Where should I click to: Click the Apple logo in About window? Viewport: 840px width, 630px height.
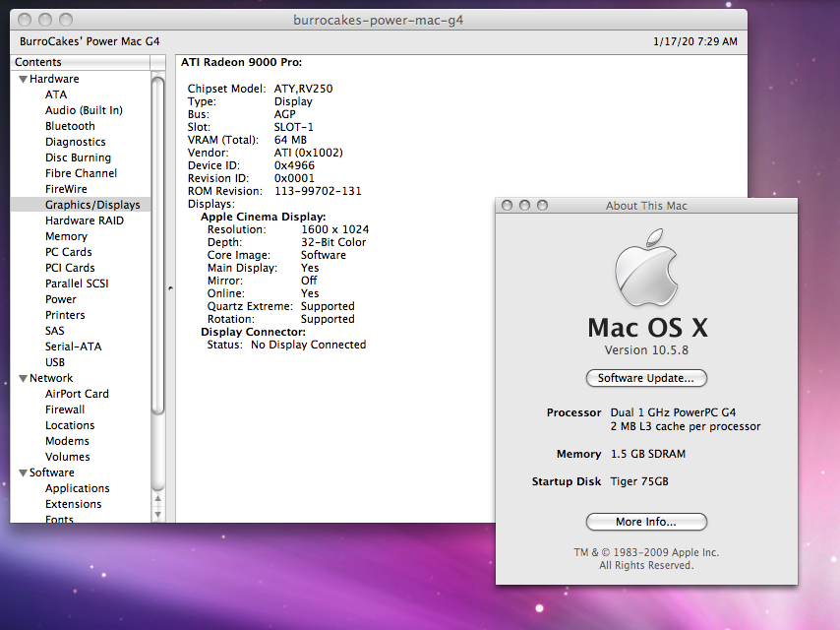point(646,268)
